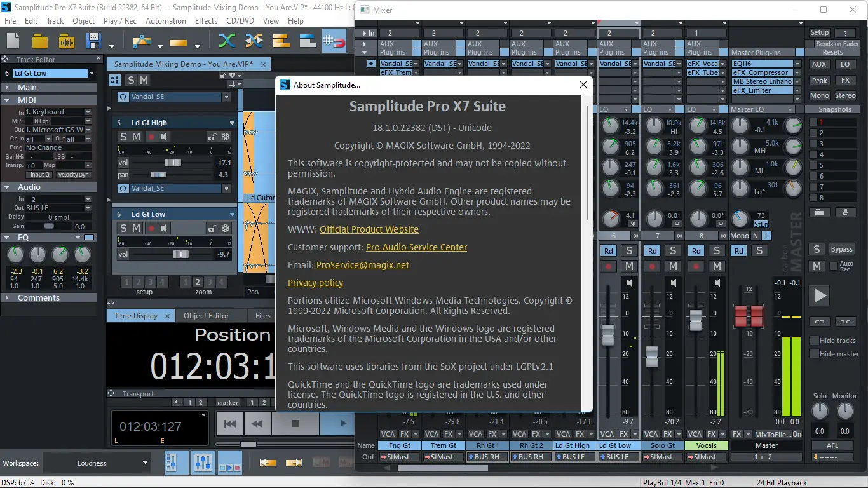Toggle monitoring speaker on Ld Gt High track
The image size is (868, 488).
(x=164, y=137)
